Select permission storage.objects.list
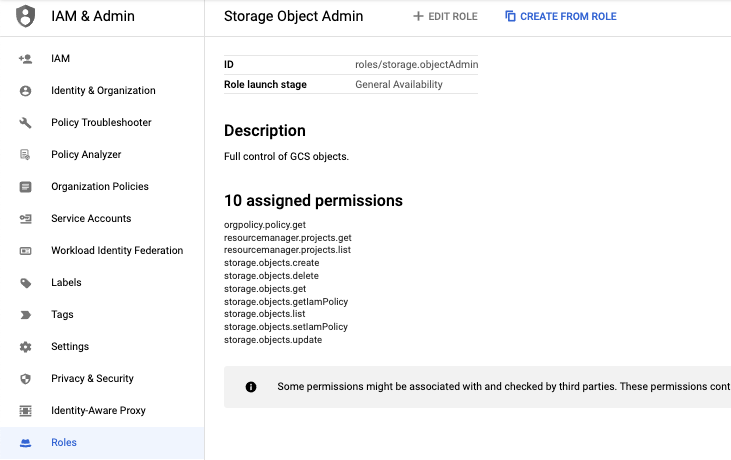This screenshot has width=731, height=460. pos(264,314)
